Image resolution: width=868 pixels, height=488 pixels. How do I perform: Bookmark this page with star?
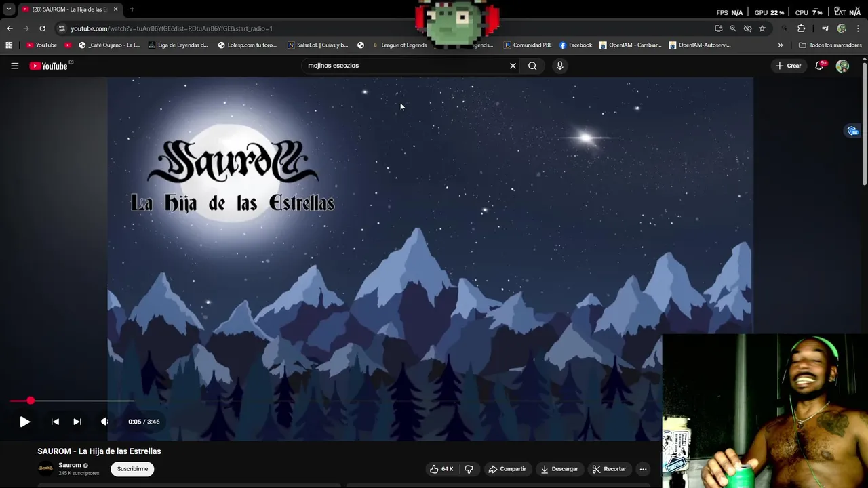pyautogui.click(x=762, y=28)
